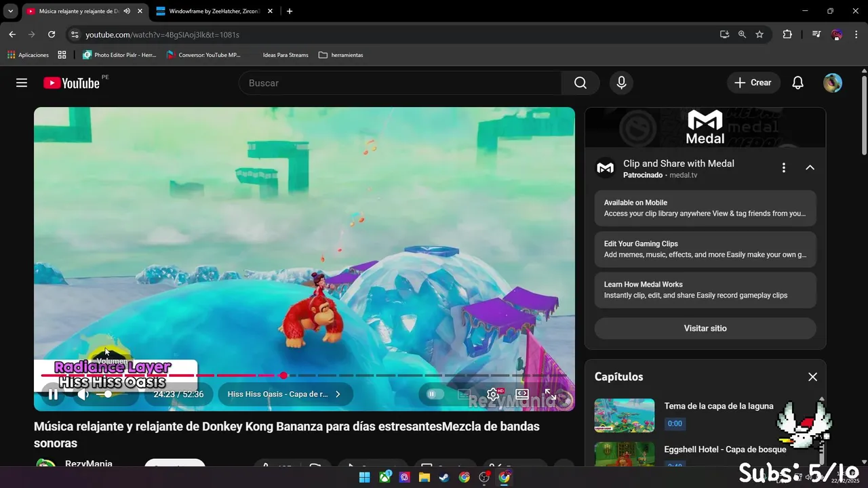Toggle subtitles button in player

(x=464, y=394)
